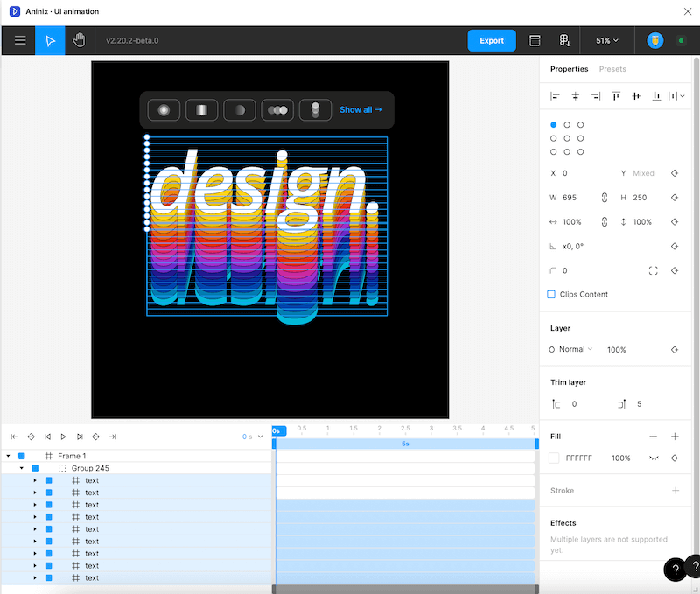Align layers to vertical center
Image resolution: width=700 pixels, height=594 pixels.
pos(636,96)
